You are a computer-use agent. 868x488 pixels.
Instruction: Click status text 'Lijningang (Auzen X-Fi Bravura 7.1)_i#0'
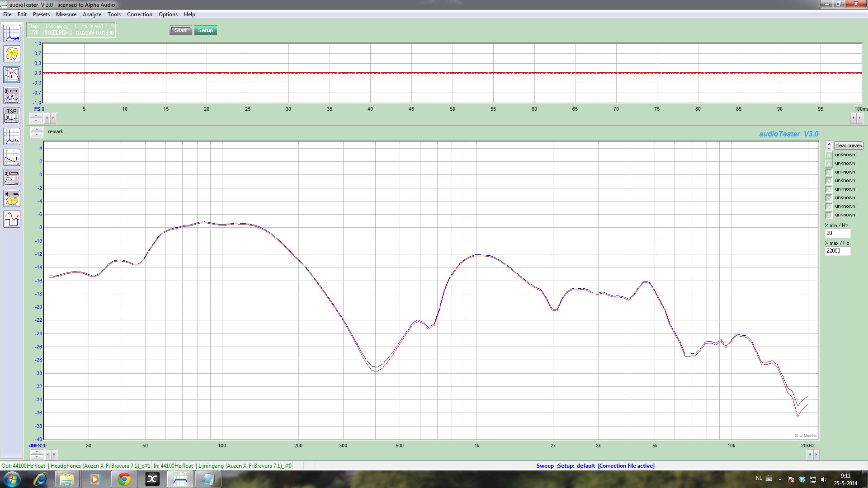245,466
